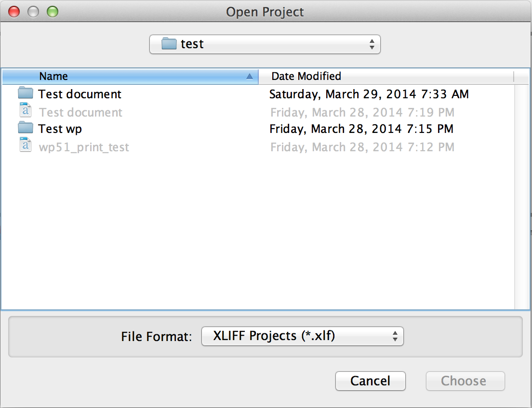This screenshot has height=408, width=532.
Task: Select the wp51_print_test file name
Action: (84, 147)
